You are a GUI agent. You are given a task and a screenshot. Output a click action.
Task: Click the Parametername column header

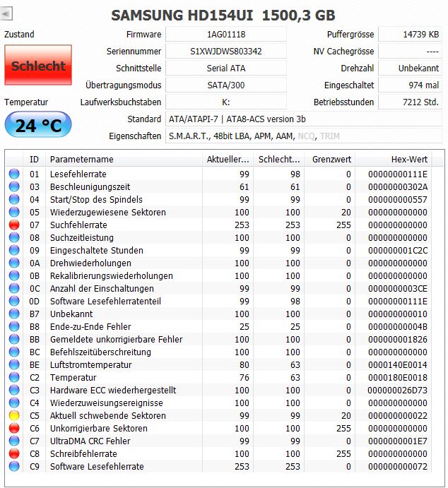(124, 160)
